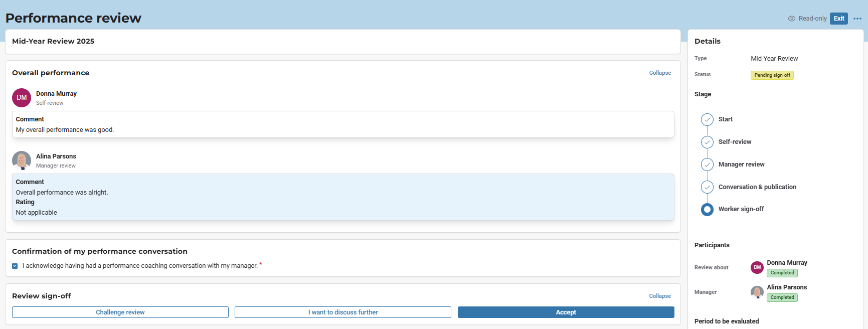
Task: Select the Self-review stage checkmark circle
Action: tap(707, 142)
